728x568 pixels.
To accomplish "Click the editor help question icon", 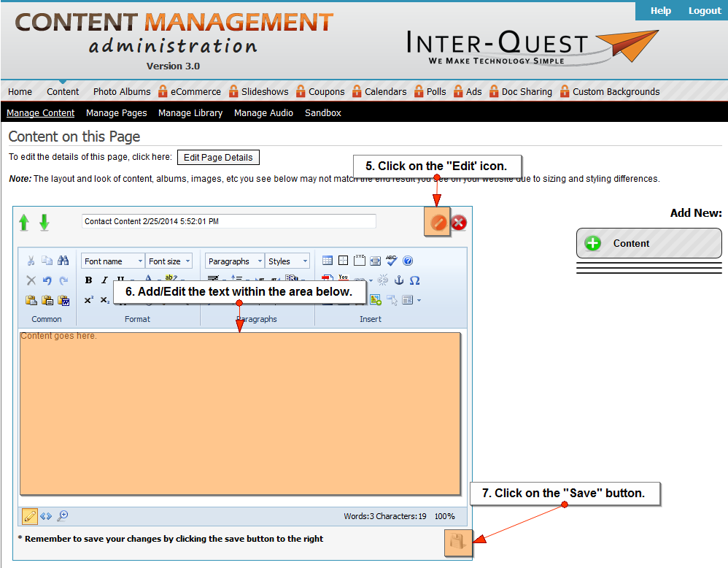I will click(x=408, y=261).
